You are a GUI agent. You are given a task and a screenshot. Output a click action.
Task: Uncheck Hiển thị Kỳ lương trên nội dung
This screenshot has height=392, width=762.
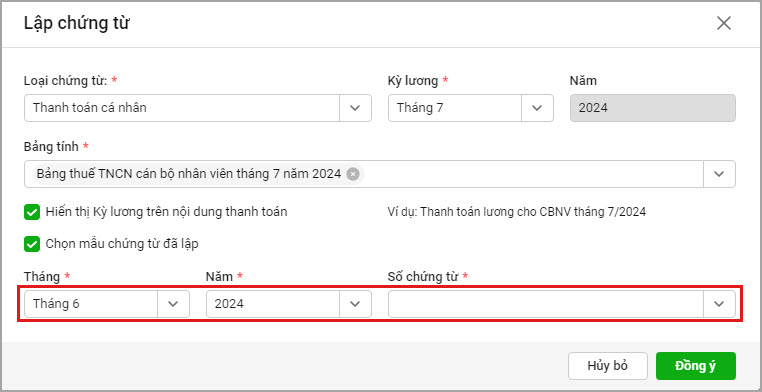32,212
